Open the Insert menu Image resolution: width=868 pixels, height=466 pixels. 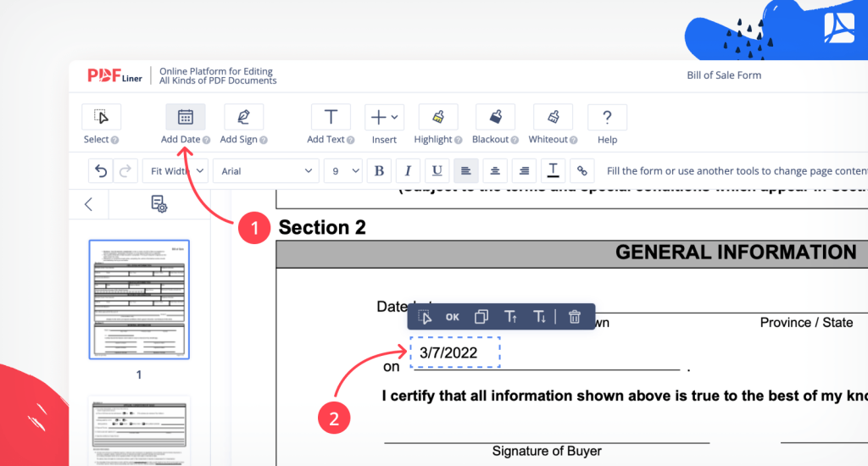[384, 118]
